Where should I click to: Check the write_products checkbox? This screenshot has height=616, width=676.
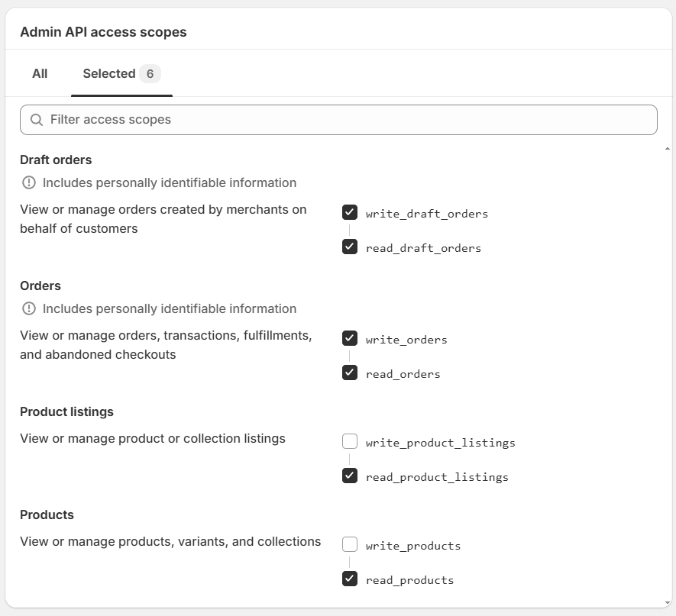350,544
